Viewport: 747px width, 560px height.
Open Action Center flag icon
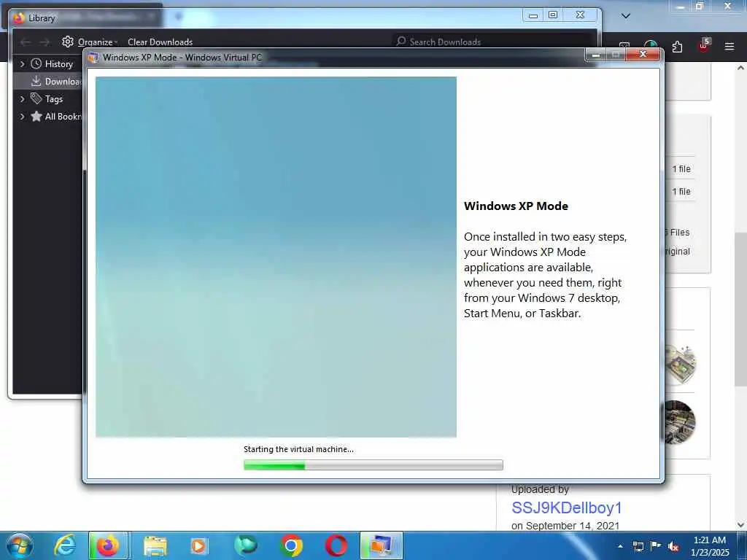coord(656,546)
